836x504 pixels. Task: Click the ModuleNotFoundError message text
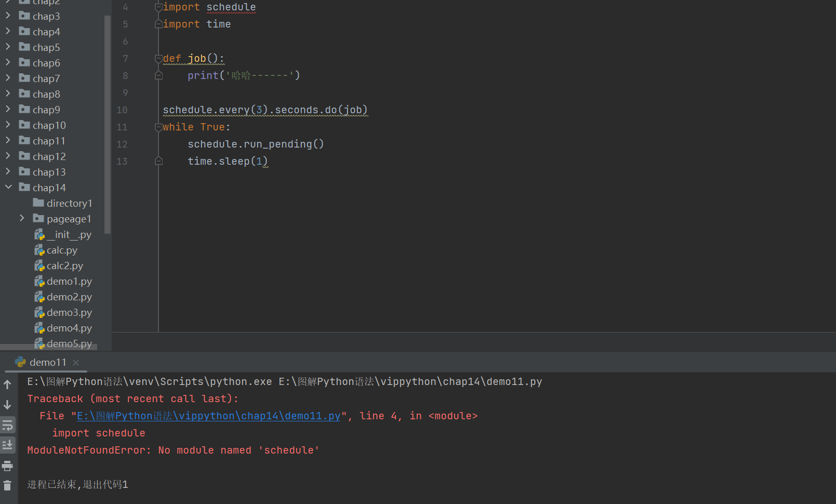coord(173,450)
